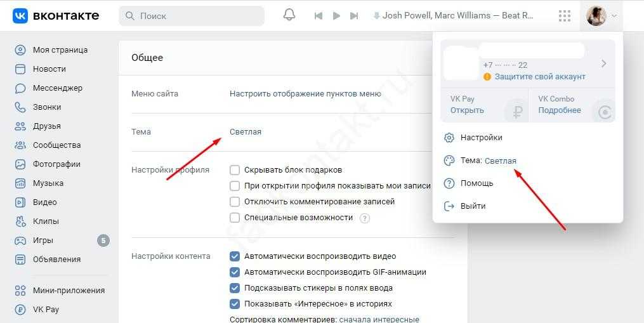Open Мессенджер from the sidebar
The width and height of the screenshot is (644, 323).
pos(57,88)
